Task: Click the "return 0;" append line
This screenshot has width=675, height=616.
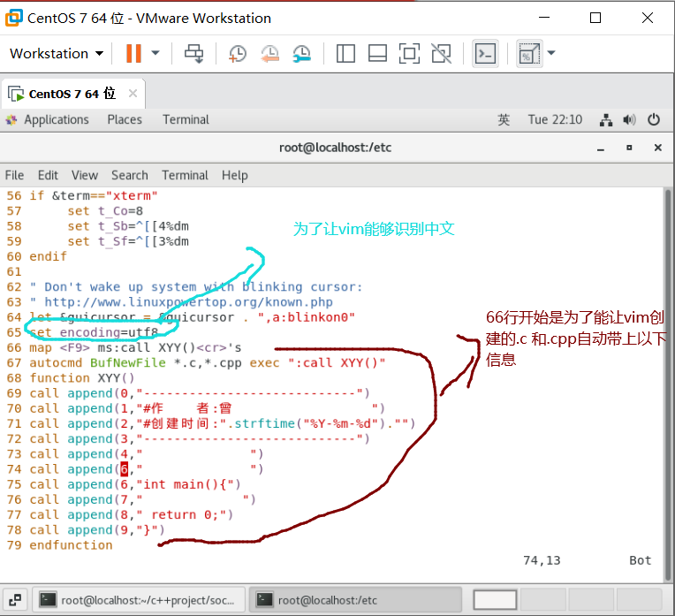Action: click(132, 514)
